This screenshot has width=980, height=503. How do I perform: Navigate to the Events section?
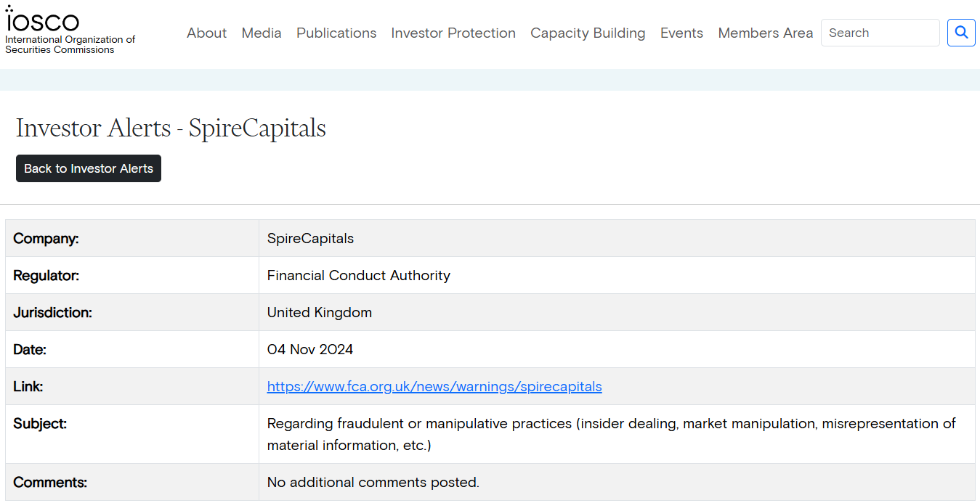coord(681,33)
